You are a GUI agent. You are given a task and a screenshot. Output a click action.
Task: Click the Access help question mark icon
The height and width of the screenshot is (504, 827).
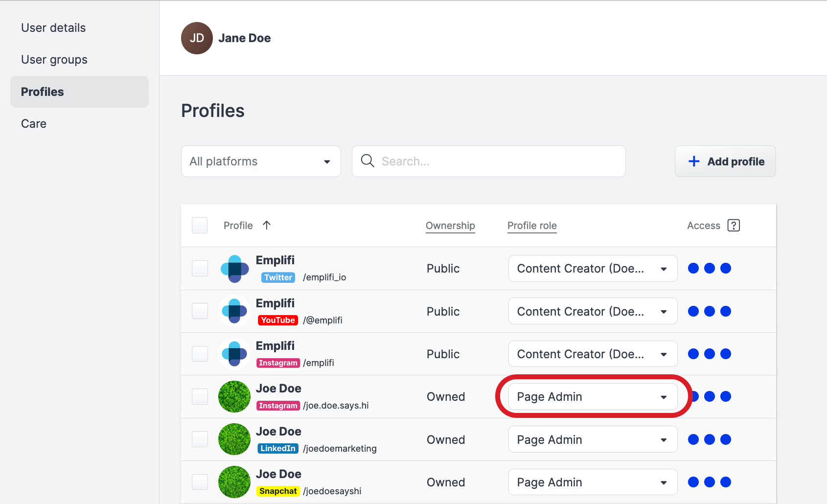[x=734, y=225]
